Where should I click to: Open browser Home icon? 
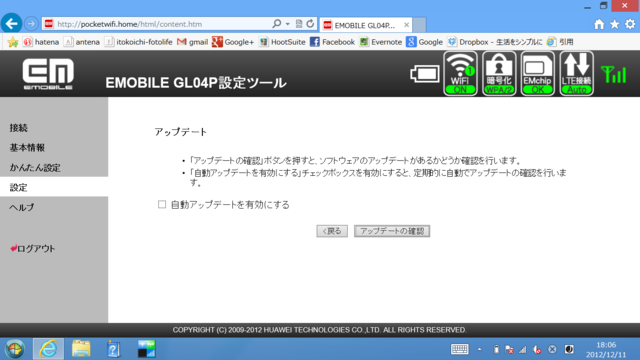[599, 24]
